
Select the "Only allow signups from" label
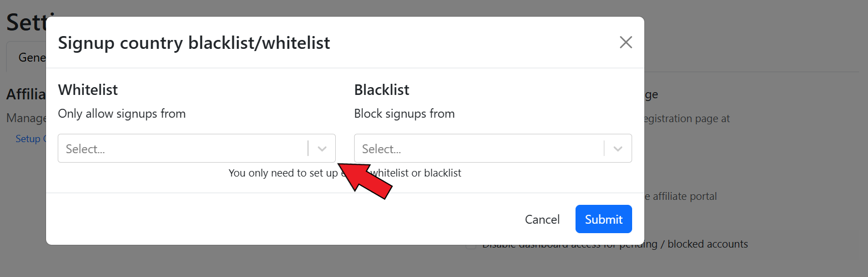point(122,114)
